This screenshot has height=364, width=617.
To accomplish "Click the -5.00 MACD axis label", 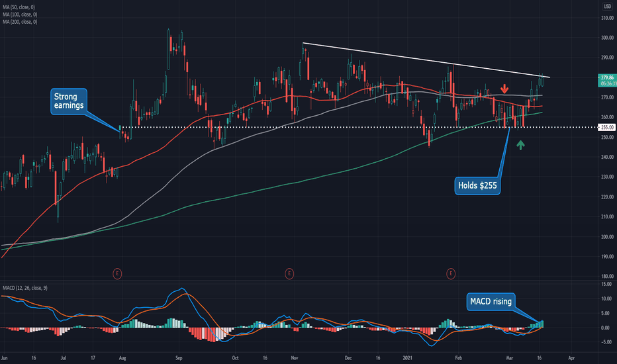I will [x=607, y=342].
